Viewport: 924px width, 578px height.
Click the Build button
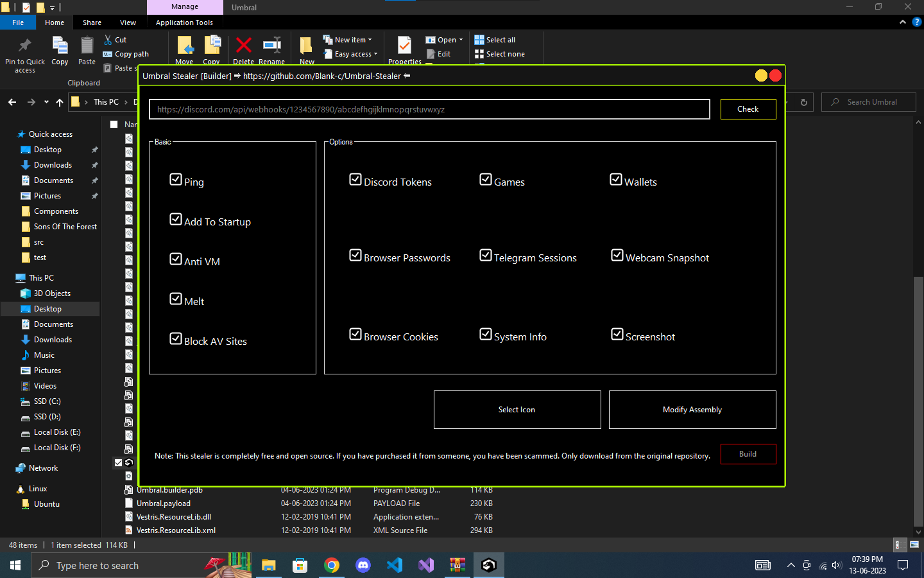coord(748,454)
